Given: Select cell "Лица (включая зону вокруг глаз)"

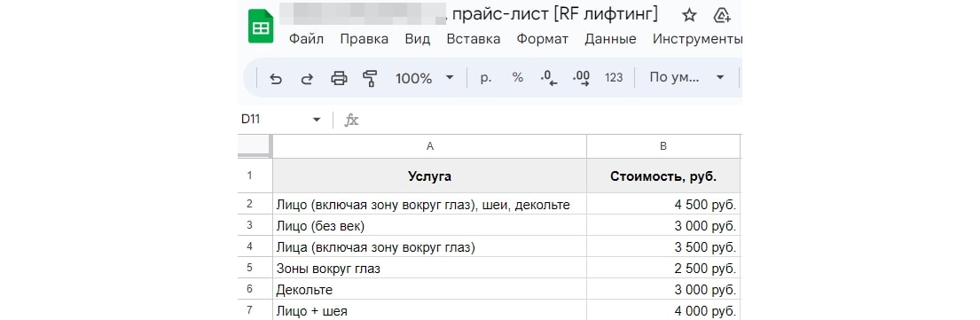Looking at the screenshot, I should point(429,246).
